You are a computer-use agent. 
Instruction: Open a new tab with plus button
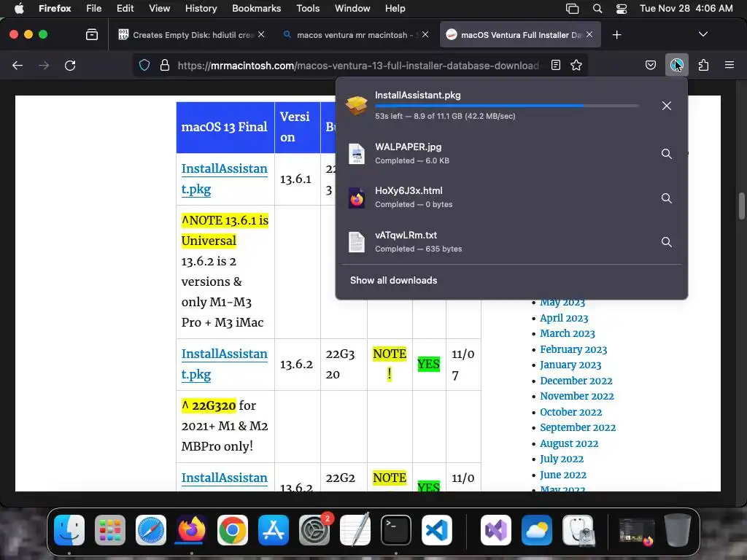(616, 35)
